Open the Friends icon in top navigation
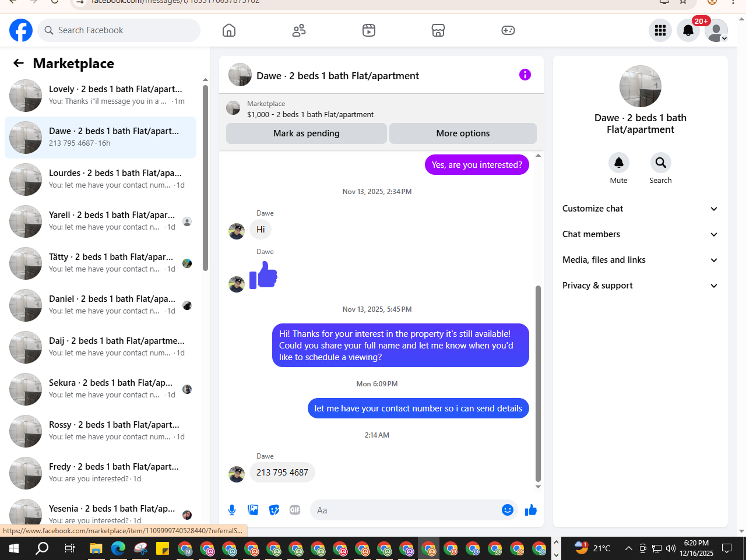 pyautogui.click(x=299, y=30)
